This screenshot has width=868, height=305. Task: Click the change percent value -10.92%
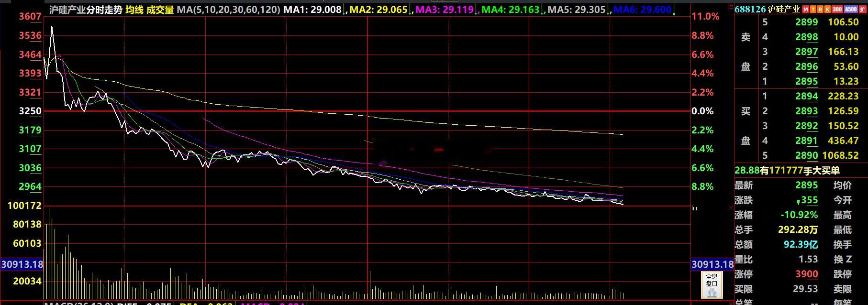coord(799,215)
